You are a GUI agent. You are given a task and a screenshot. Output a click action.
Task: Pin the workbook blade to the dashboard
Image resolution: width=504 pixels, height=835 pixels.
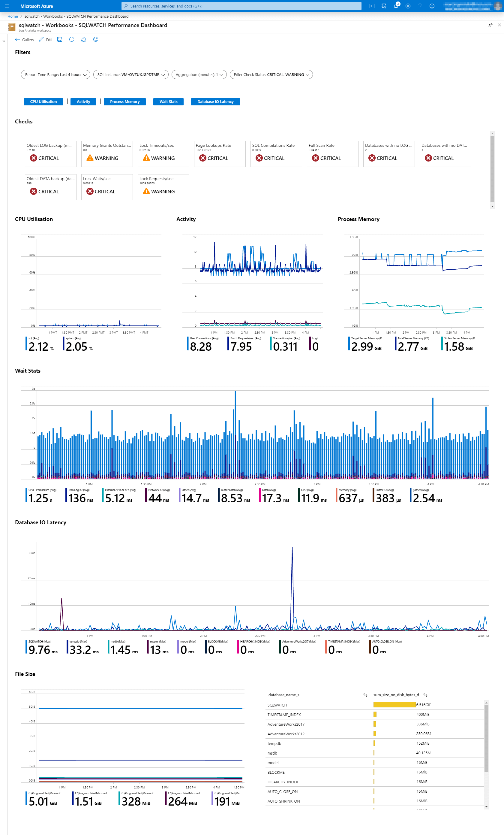[490, 25]
